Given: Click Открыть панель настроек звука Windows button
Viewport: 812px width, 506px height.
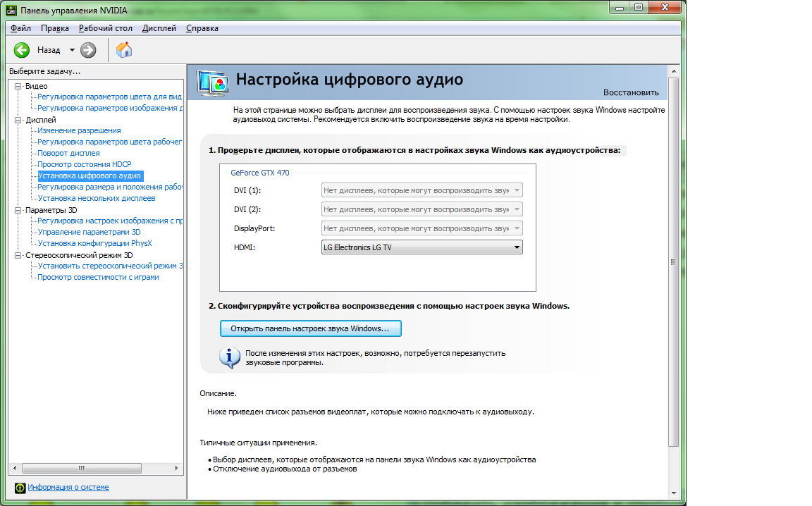Looking at the screenshot, I should click(311, 328).
